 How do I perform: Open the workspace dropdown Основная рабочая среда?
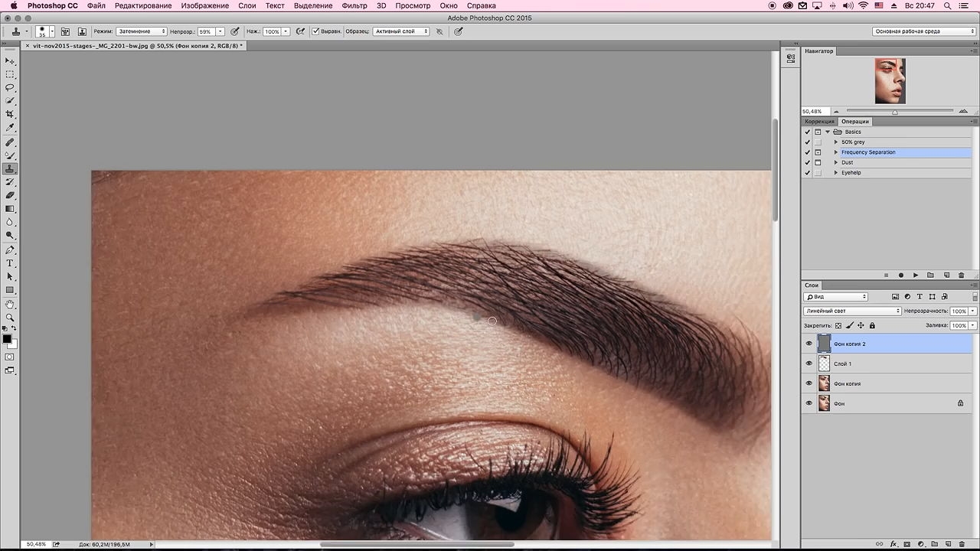tap(924, 31)
